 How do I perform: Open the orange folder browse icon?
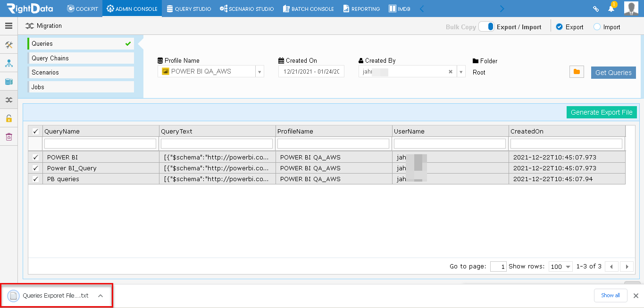577,72
